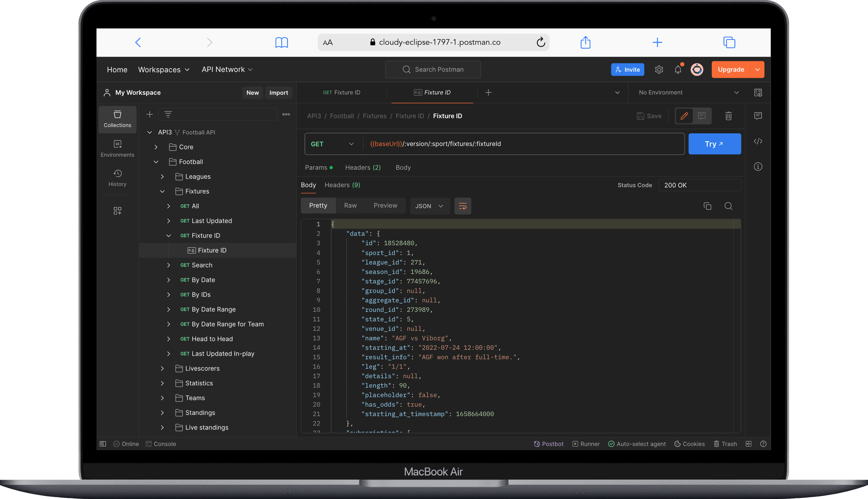Viewport: 868px width, 499px height.
Task: Expand the Core folder
Action: coord(156,147)
